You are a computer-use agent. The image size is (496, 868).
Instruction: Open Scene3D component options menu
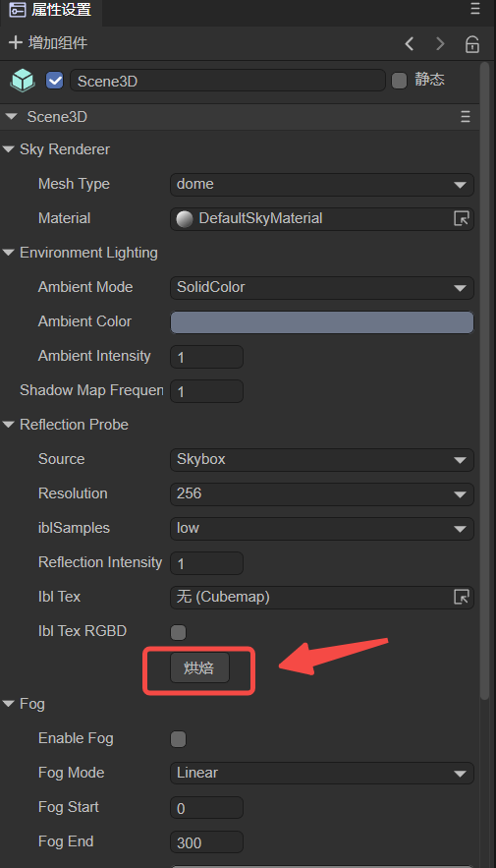[x=466, y=117]
